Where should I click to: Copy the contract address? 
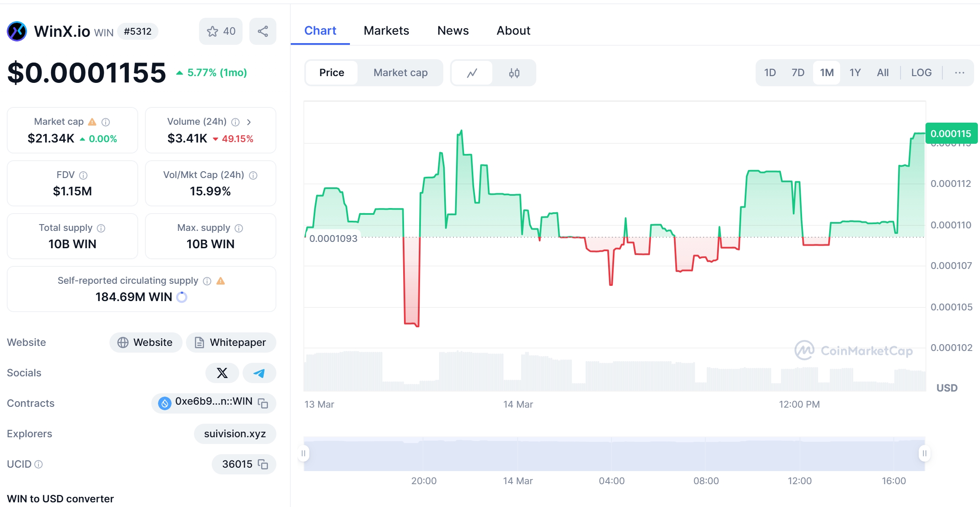pos(263,403)
